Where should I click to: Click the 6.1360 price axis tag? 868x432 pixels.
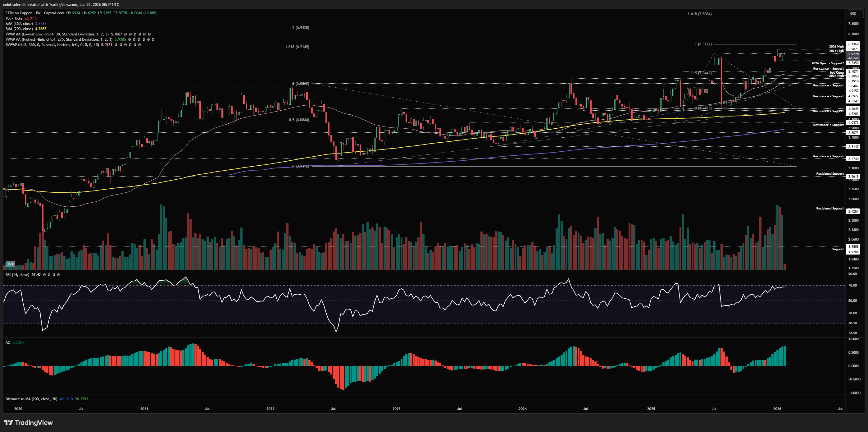click(853, 44)
